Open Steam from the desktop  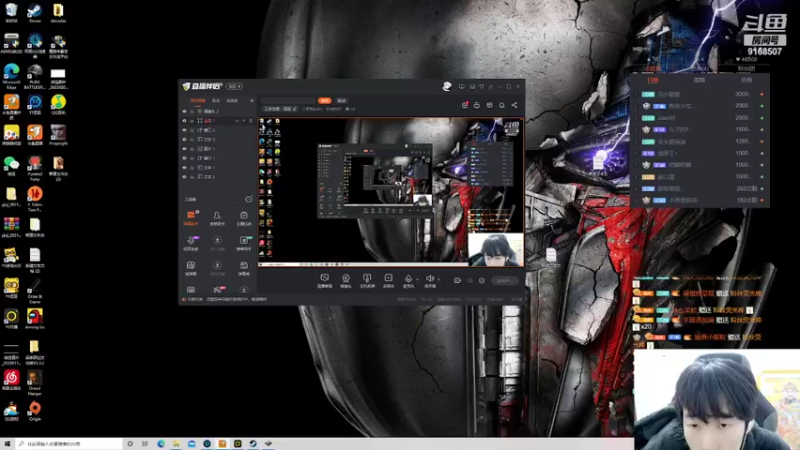pos(35,13)
